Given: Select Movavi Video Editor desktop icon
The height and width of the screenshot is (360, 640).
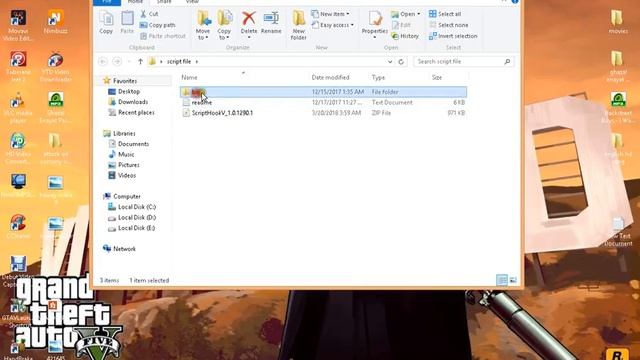Looking at the screenshot, I should pyautogui.click(x=18, y=25).
